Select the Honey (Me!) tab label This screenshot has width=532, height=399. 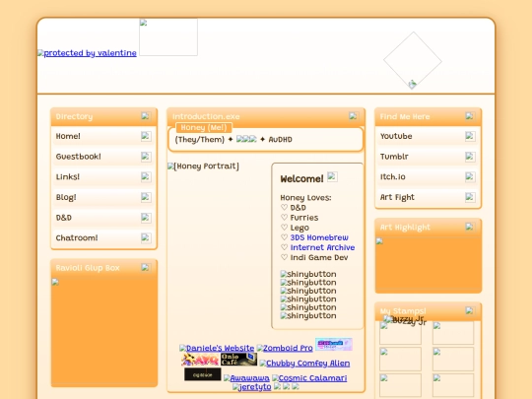click(204, 127)
